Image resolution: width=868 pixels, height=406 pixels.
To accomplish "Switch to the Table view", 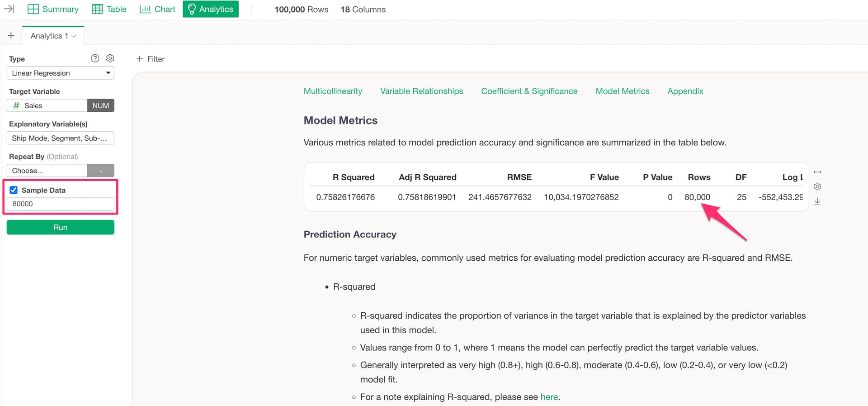I will click(109, 9).
